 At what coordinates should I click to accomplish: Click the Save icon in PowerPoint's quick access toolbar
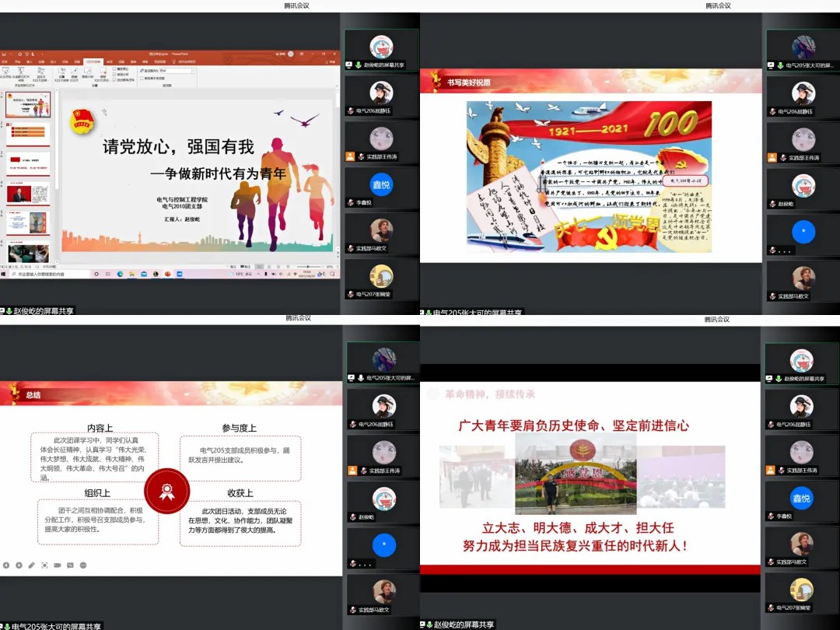[x=4, y=54]
